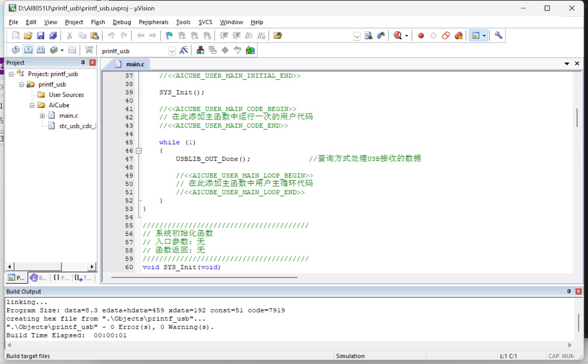Image resolution: width=588 pixels, height=364 pixels.
Task: Expand the main.c tree node
Action: (42, 116)
